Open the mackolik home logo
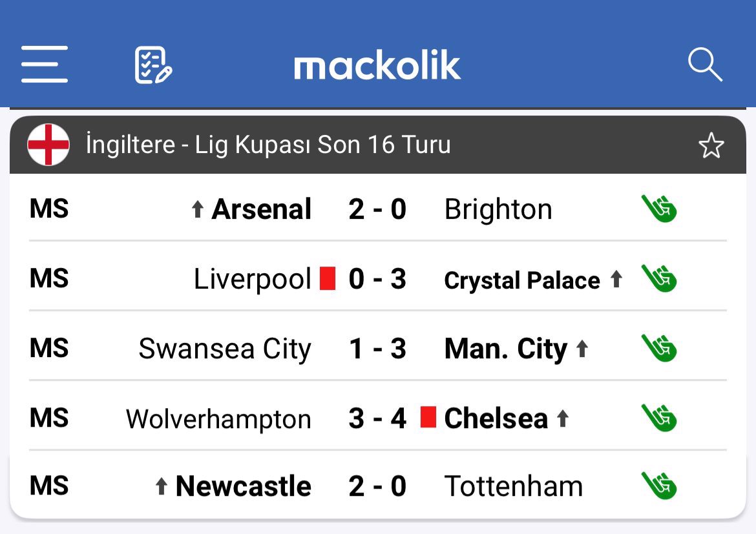This screenshot has height=534, width=756. [x=377, y=65]
